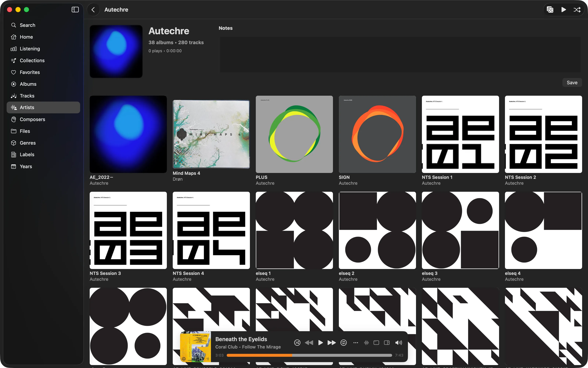This screenshot has height=368, width=588.
Task: Click artist Autechre under AE_2022–
Action: (99, 183)
